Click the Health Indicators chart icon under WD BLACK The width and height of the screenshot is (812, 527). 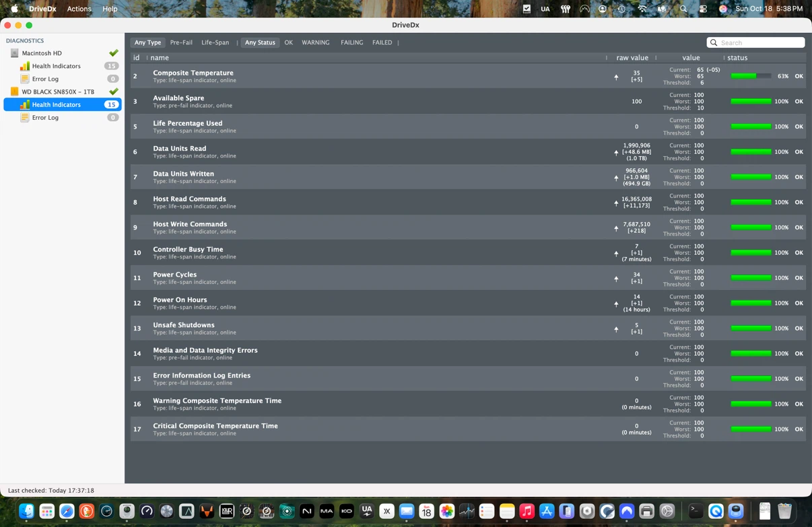pos(25,104)
